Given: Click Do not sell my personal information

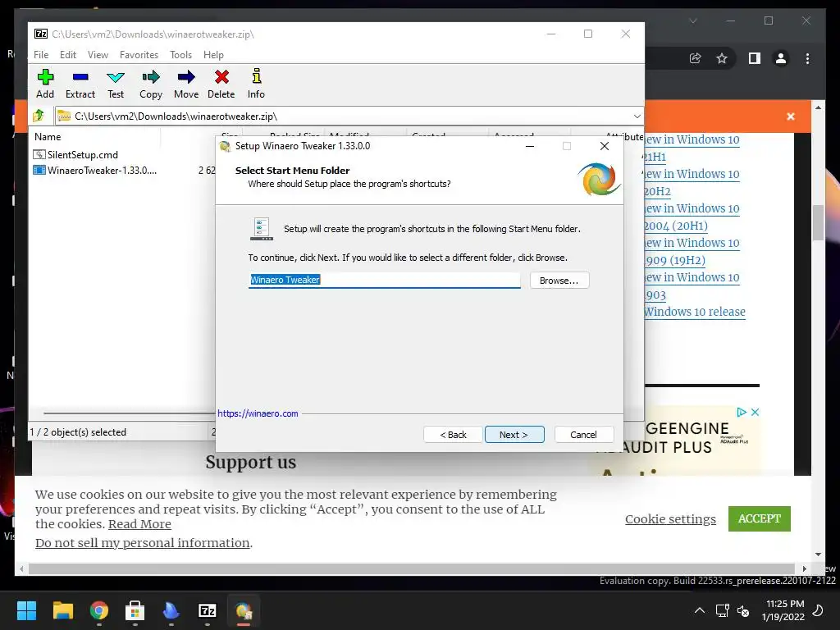Looking at the screenshot, I should click(x=143, y=543).
